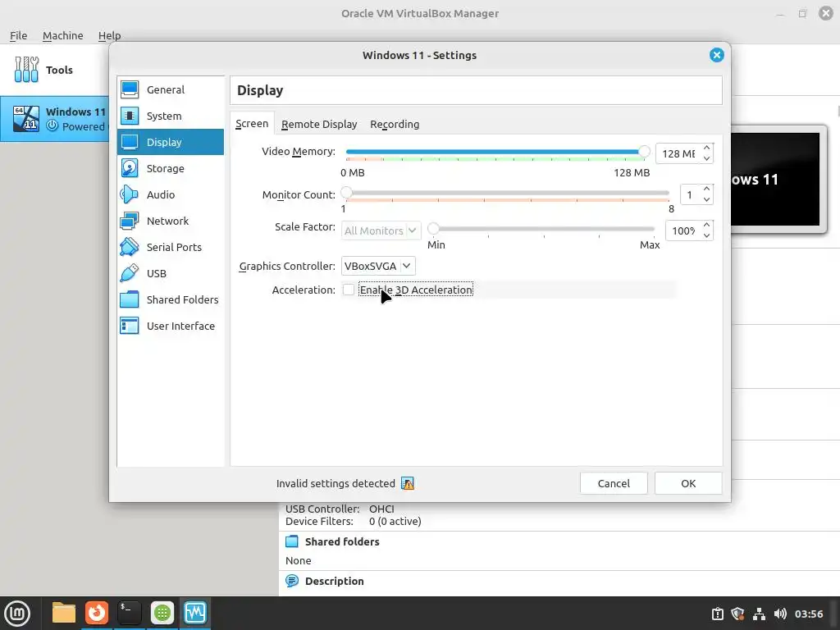Click the 'Description' heading in manager
This screenshot has width=840, height=630.
tap(335, 582)
